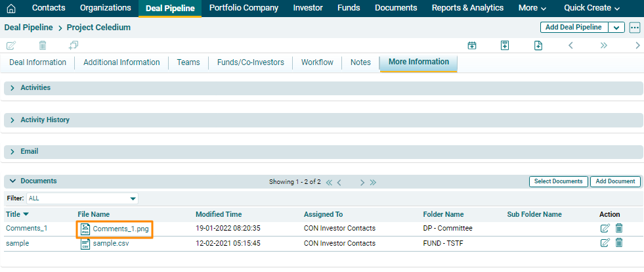Edit the sample document row
This screenshot has width=644, height=272.
coord(605,243)
